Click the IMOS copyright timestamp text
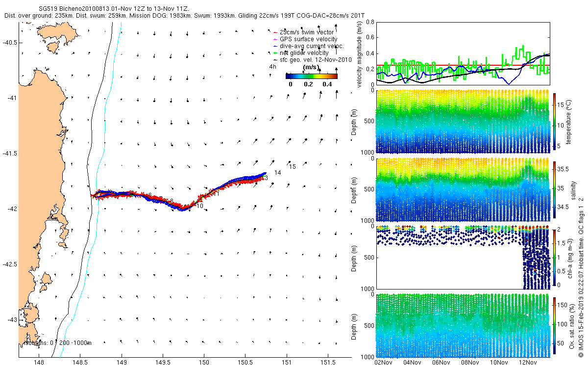 coord(581,277)
